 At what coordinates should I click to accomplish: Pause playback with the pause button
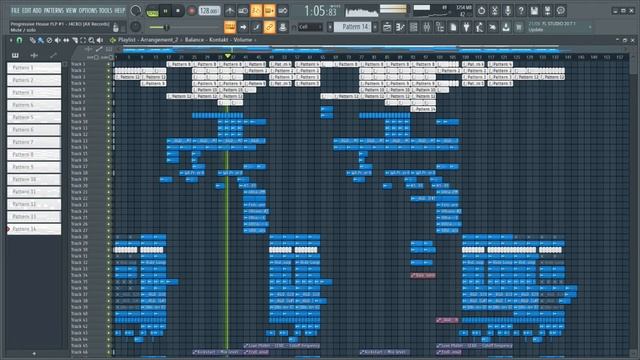165,11
